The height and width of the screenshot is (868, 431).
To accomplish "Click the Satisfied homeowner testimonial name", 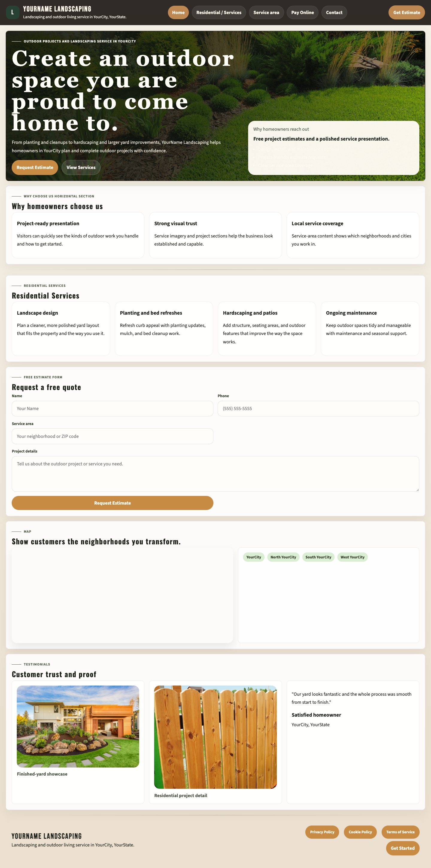I will coord(316,715).
